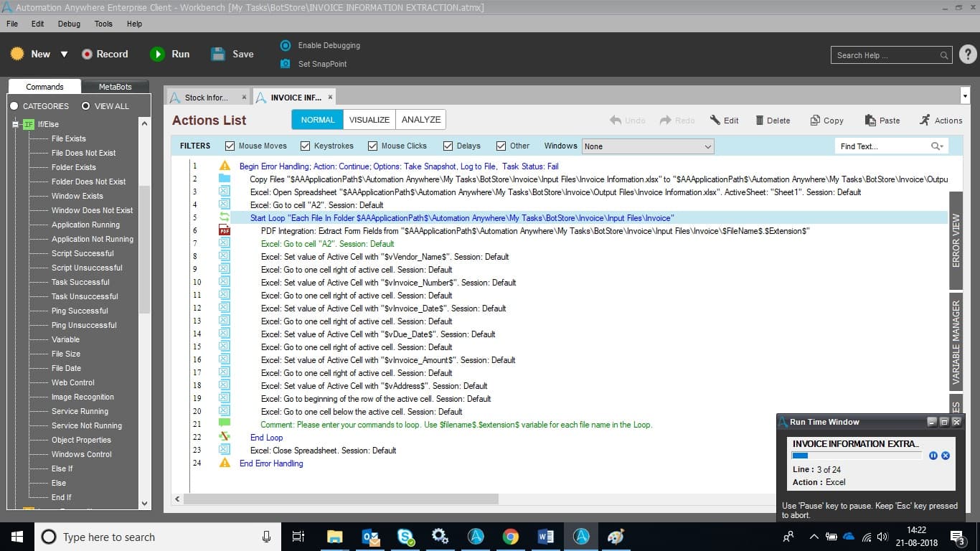Click the Edit hammer icon
980x551 pixels.
[x=715, y=121]
